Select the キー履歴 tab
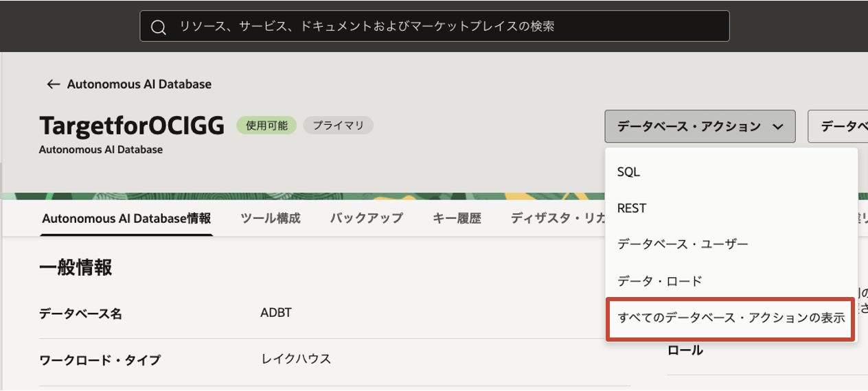This screenshot has width=868, height=391. (457, 219)
